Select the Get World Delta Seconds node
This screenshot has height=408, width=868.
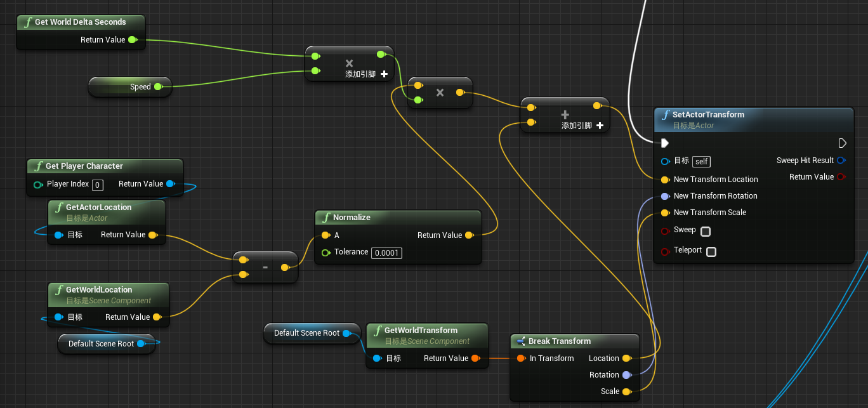[x=81, y=22]
